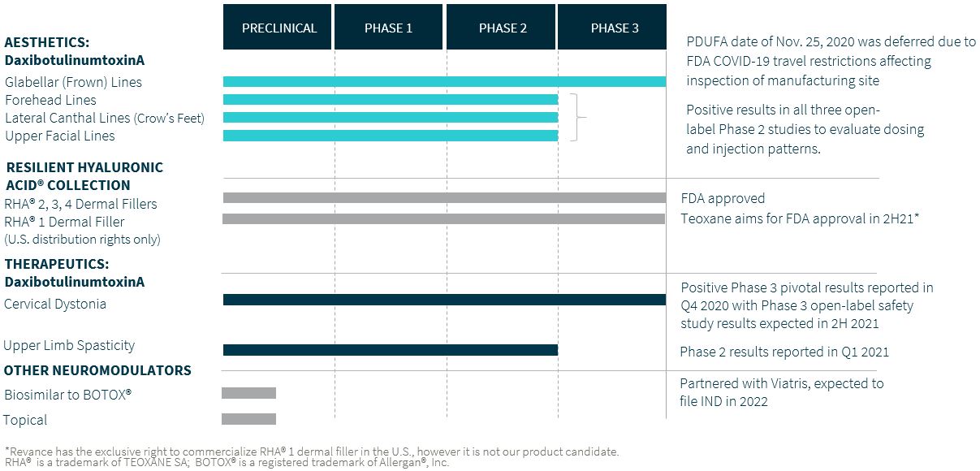Click the Teoxane FDA approval 2H21 note
The image size is (980, 471).
[799, 218]
